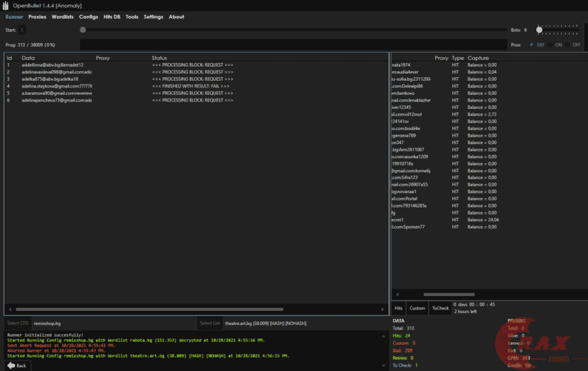
Task: Click the Start position slider handle
Action: click(x=82, y=30)
